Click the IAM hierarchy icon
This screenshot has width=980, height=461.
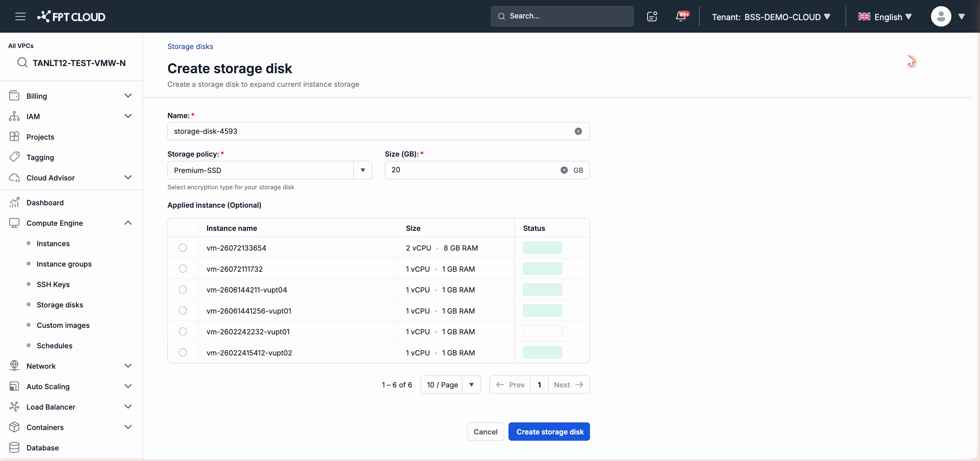click(14, 116)
